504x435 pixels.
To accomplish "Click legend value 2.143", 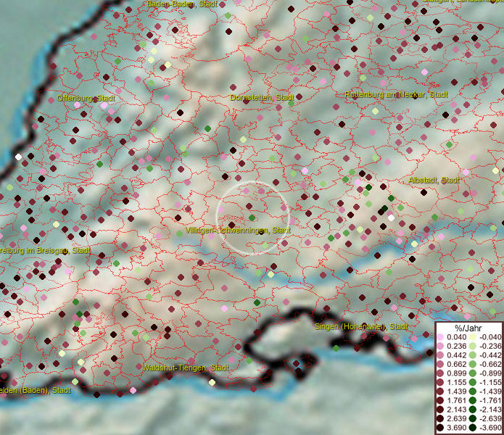I will 456,410.
